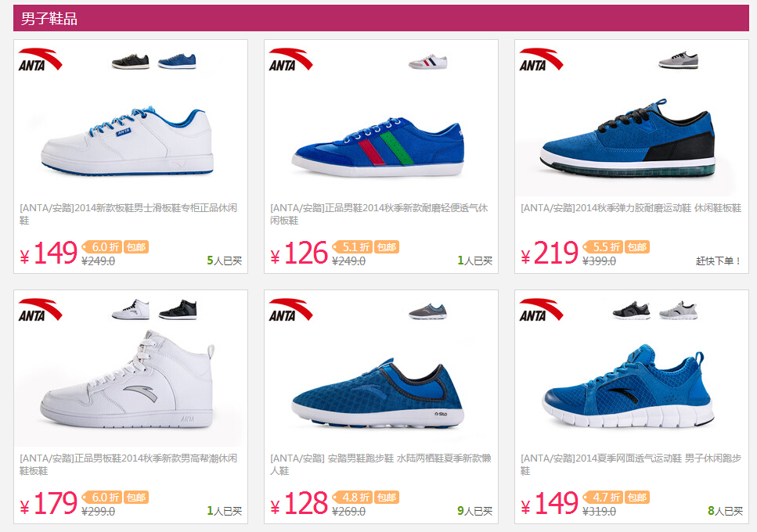
Task: Select the black high-top variant thumbnail
Action: pyautogui.click(x=178, y=310)
